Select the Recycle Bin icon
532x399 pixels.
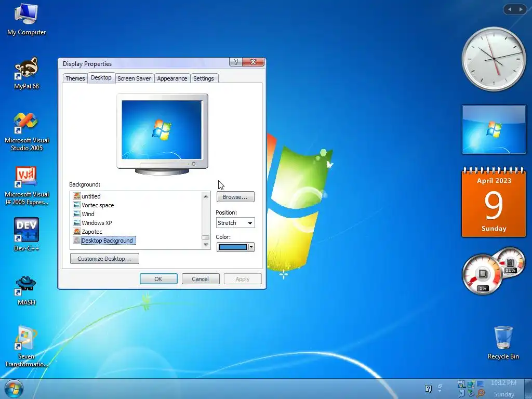503,343
